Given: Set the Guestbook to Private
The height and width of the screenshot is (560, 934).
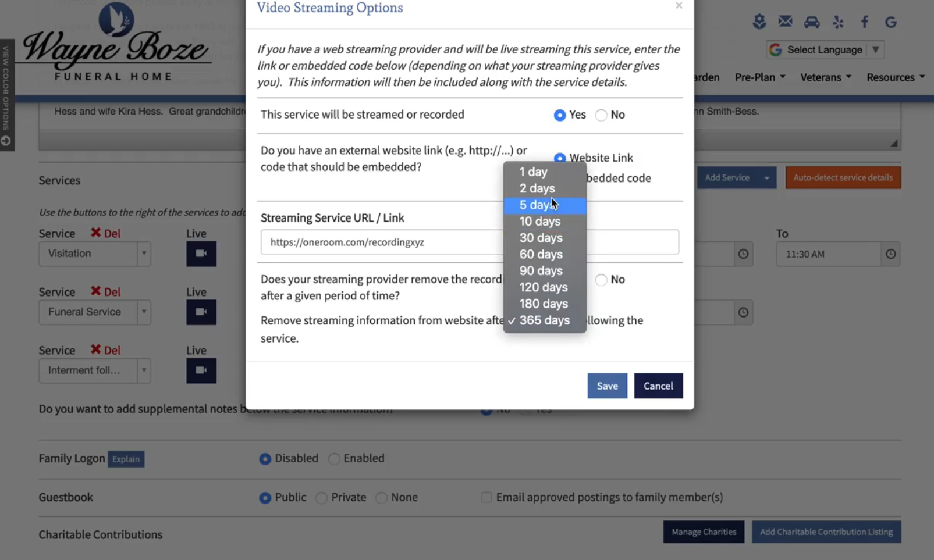Looking at the screenshot, I should click(321, 498).
